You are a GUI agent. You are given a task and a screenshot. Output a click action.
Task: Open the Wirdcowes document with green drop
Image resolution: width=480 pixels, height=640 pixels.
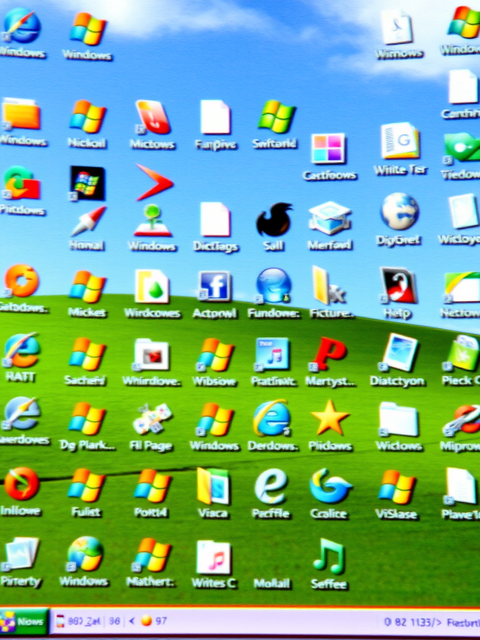click(152, 287)
